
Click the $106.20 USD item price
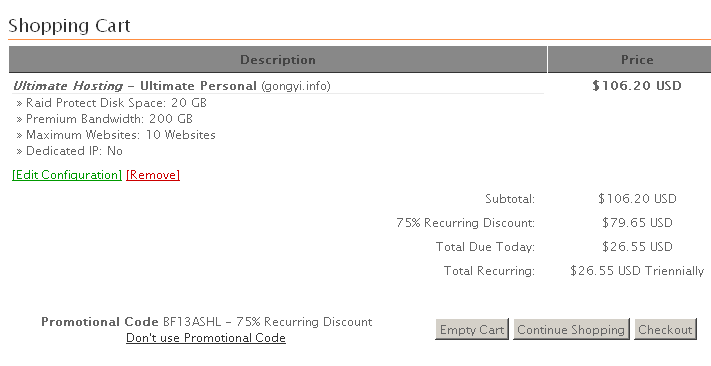pos(637,86)
